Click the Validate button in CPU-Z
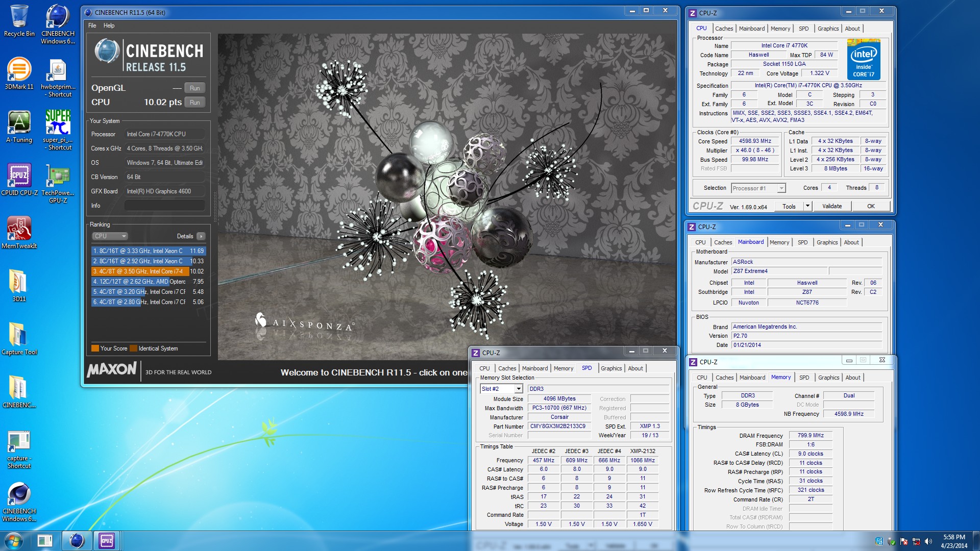 (832, 207)
